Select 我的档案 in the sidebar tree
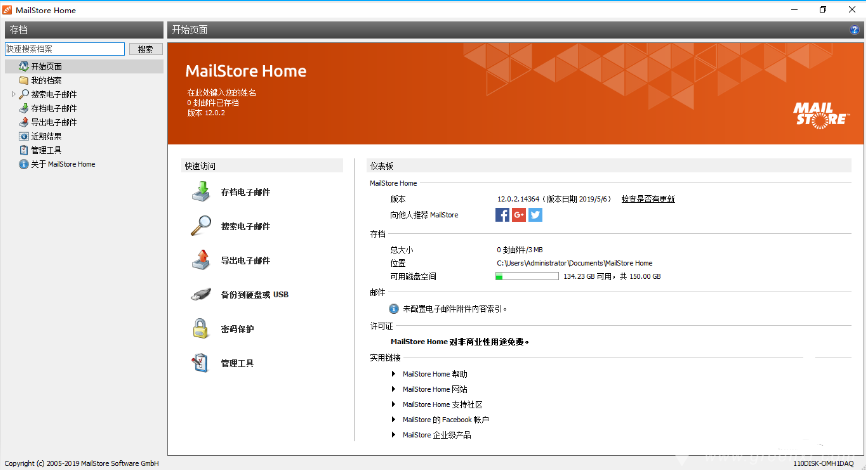 (x=46, y=81)
